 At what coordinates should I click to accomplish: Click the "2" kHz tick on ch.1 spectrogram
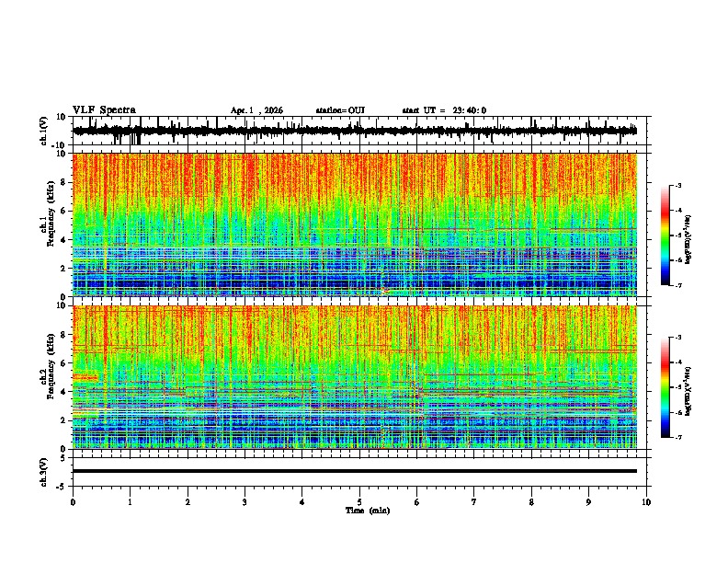pyautogui.click(x=63, y=269)
